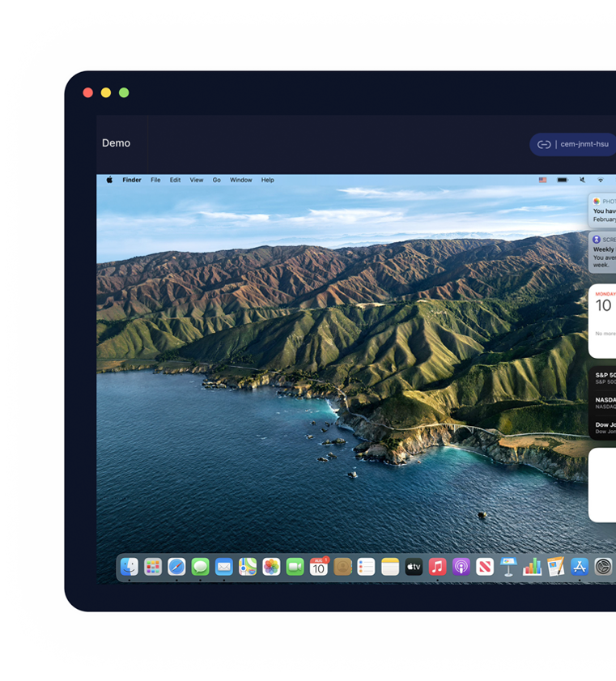Open the Photos app in dock
The height and width of the screenshot is (681, 616).
pos(271,567)
